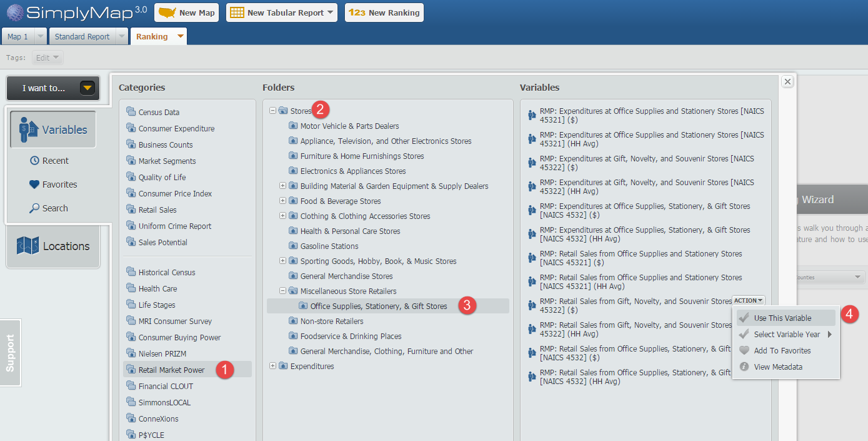868x441 pixels.
Task: Open Select Variable Year submenu
Action: coord(786,334)
